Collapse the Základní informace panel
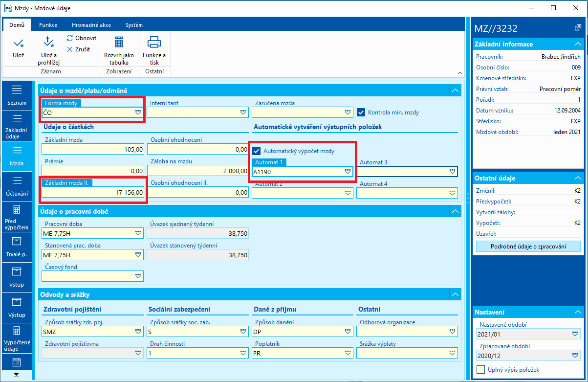This screenshot has width=588, height=382. tap(578, 44)
